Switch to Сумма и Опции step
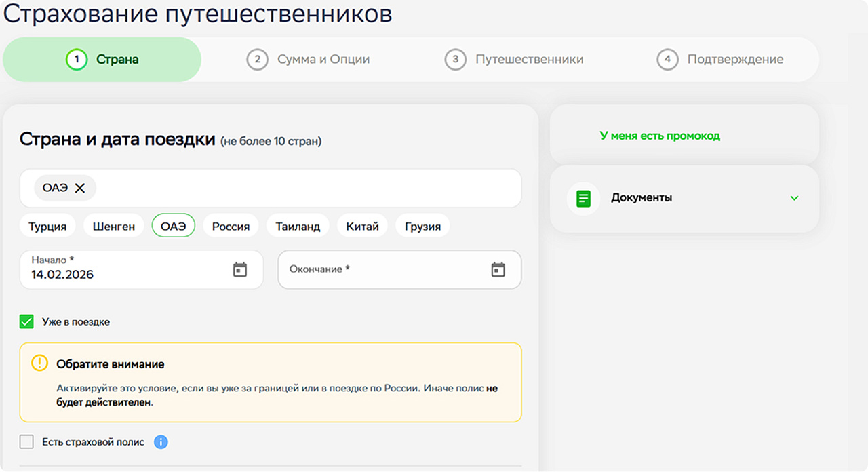868x472 pixels. click(309, 60)
